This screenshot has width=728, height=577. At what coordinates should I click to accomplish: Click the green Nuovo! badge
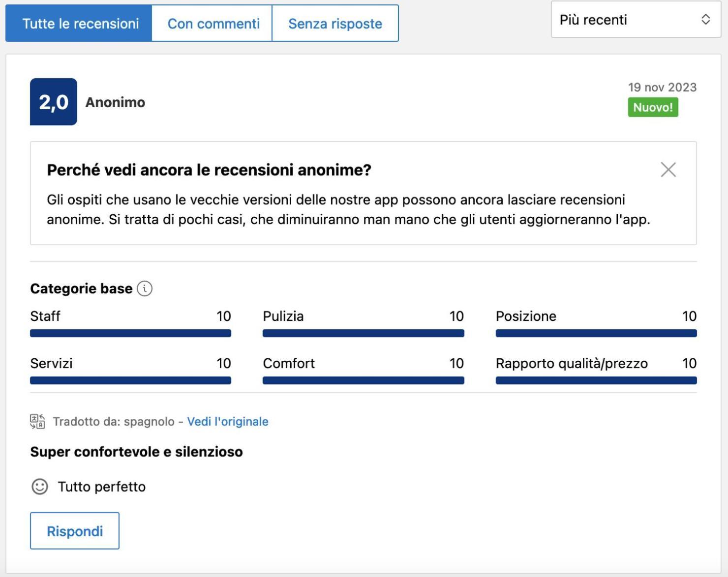(653, 107)
